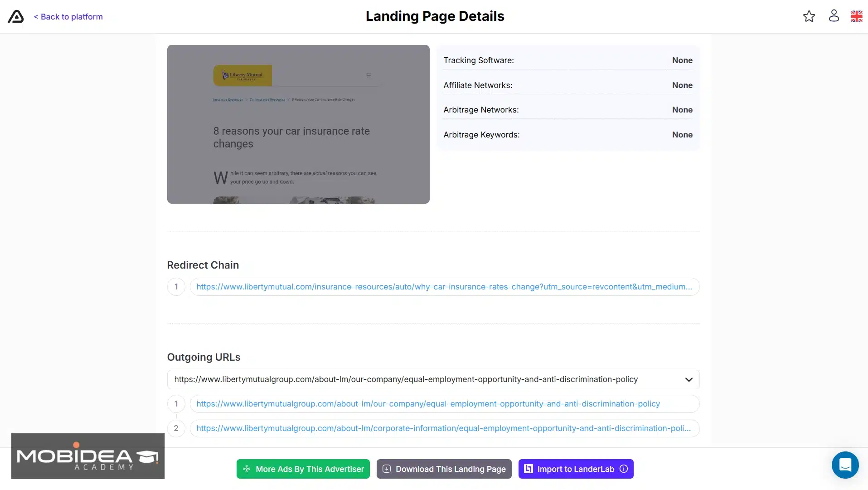Image resolution: width=868 pixels, height=490 pixels.
Task: Click number 2 badge in Outgoing URLs
Action: click(x=176, y=428)
